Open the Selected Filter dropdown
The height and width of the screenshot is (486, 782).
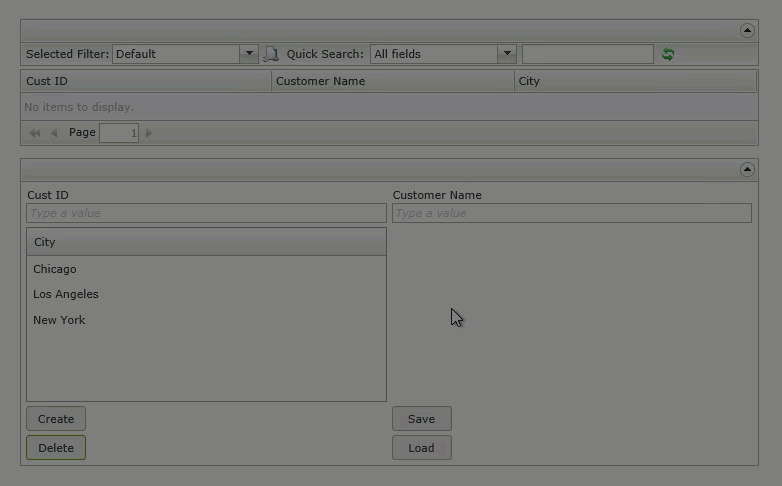249,54
